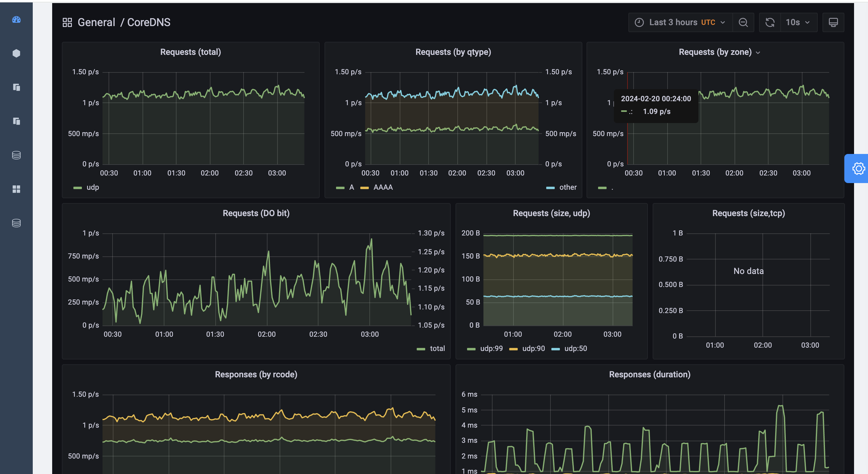The image size is (868, 474).
Task: Open the blue settings gear side tab
Action: (x=858, y=169)
